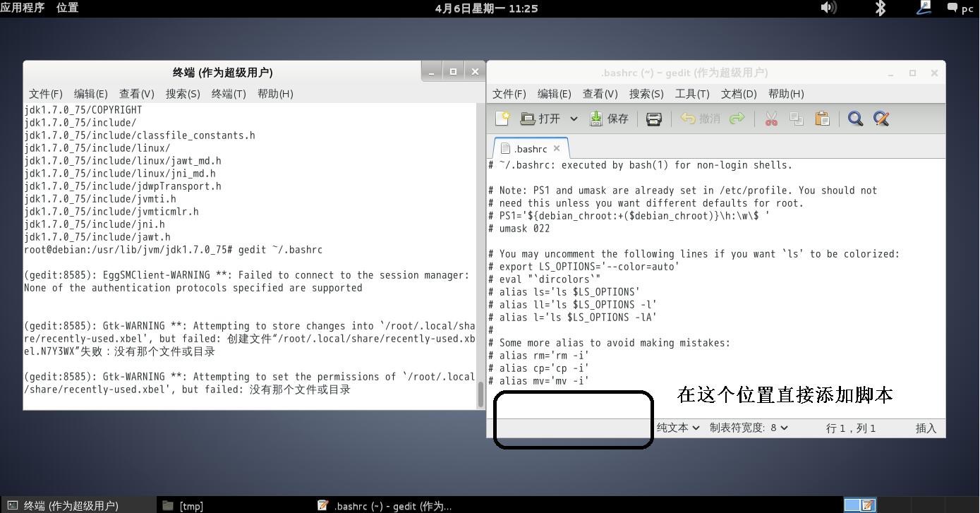Close the terminal window
This screenshot has width=980, height=513.
(475, 71)
